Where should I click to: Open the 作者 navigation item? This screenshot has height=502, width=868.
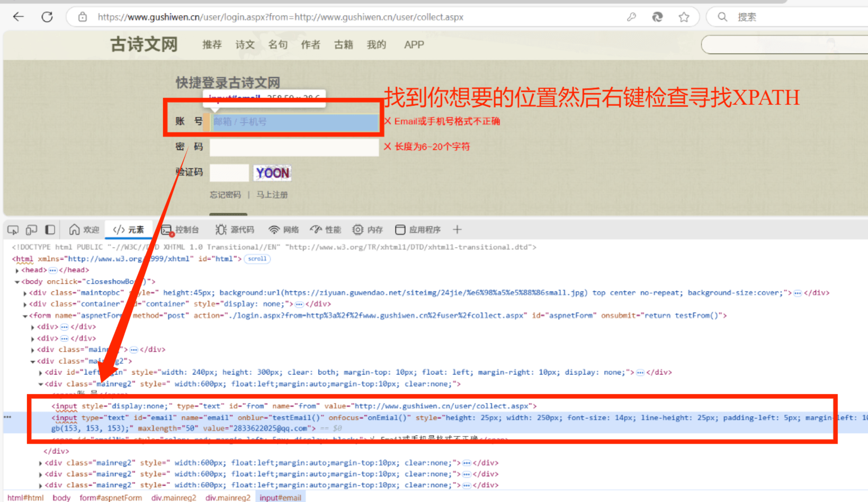(x=311, y=45)
